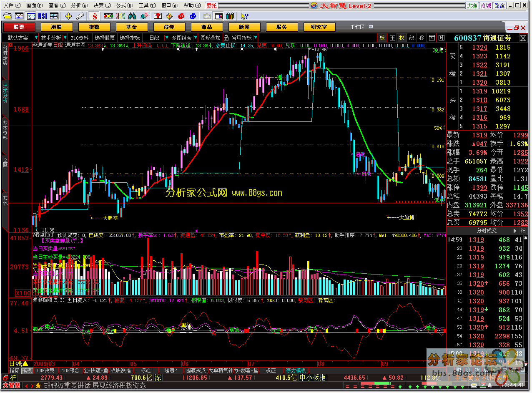Click the traffic-light signal toolbar icon
Screen dimensions: 532x393
pos(108,16)
